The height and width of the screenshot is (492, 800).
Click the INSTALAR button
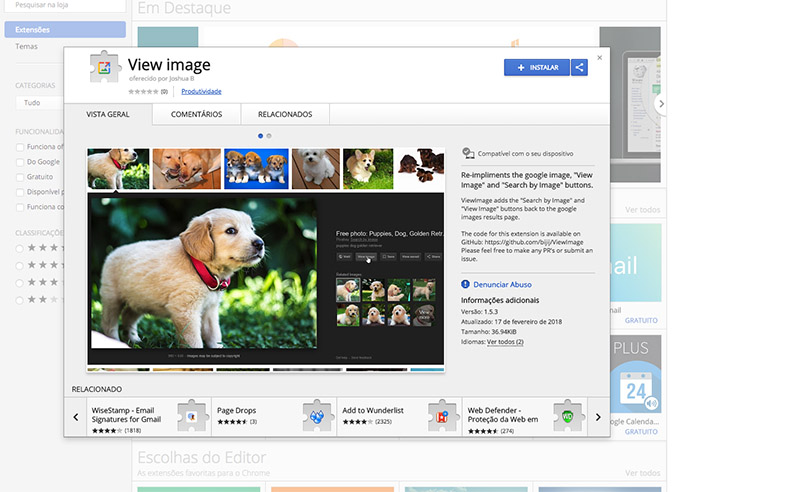[537, 67]
